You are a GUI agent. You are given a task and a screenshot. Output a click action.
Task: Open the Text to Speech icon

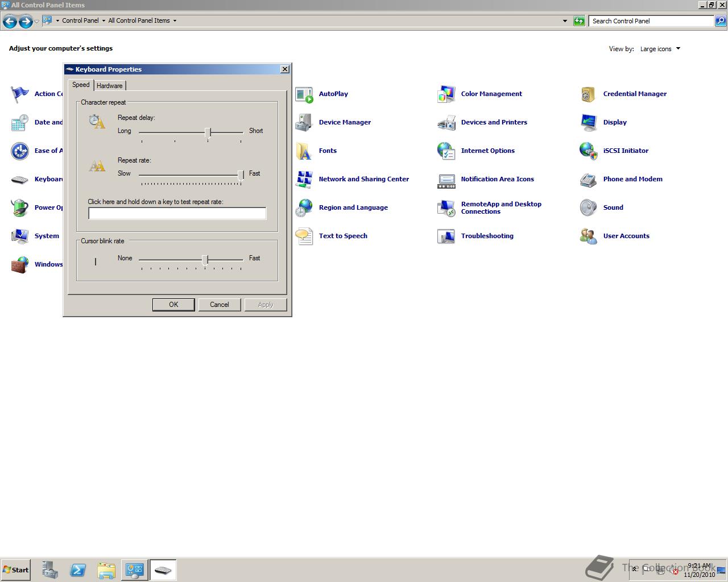304,236
